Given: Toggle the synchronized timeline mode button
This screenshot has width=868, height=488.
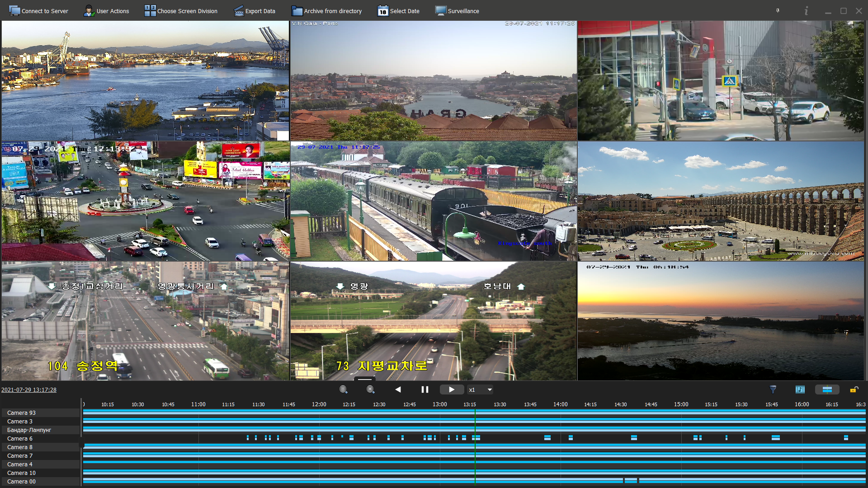Looking at the screenshot, I should (827, 389).
